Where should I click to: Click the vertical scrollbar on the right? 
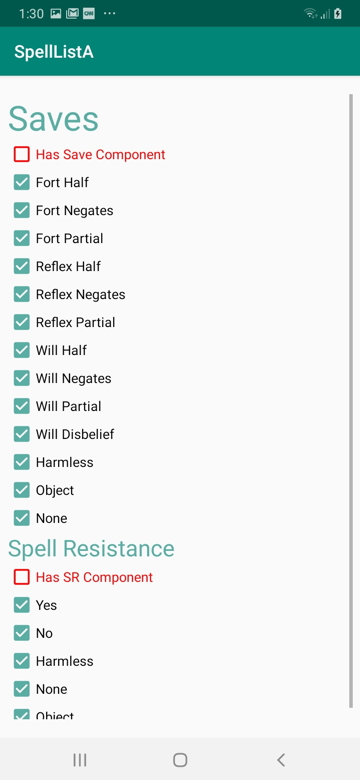[x=351, y=400]
